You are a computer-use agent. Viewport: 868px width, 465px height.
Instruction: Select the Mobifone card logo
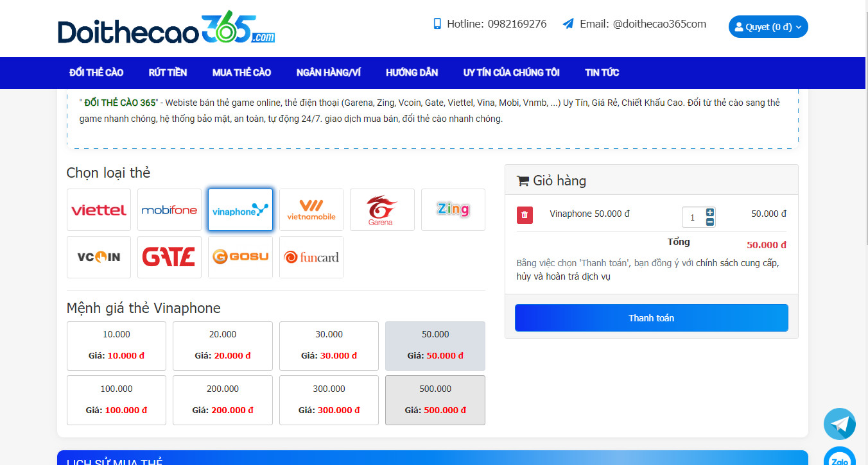click(169, 210)
